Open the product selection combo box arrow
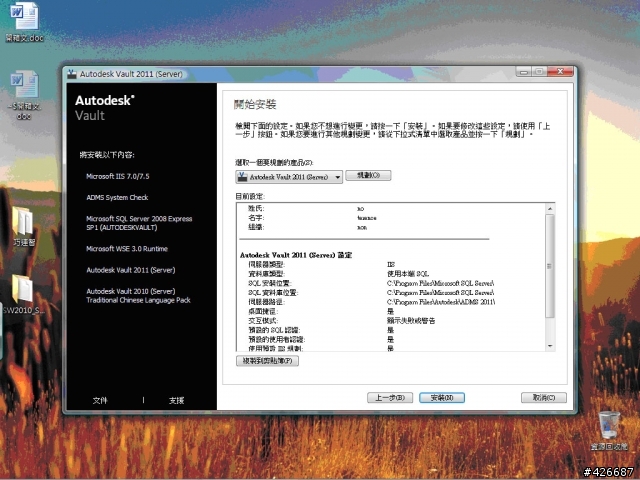Viewport: 640px width, 480px height. (x=338, y=177)
